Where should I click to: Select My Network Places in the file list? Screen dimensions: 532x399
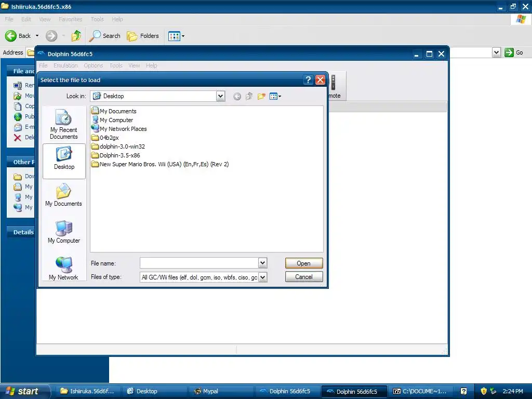pos(119,129)
